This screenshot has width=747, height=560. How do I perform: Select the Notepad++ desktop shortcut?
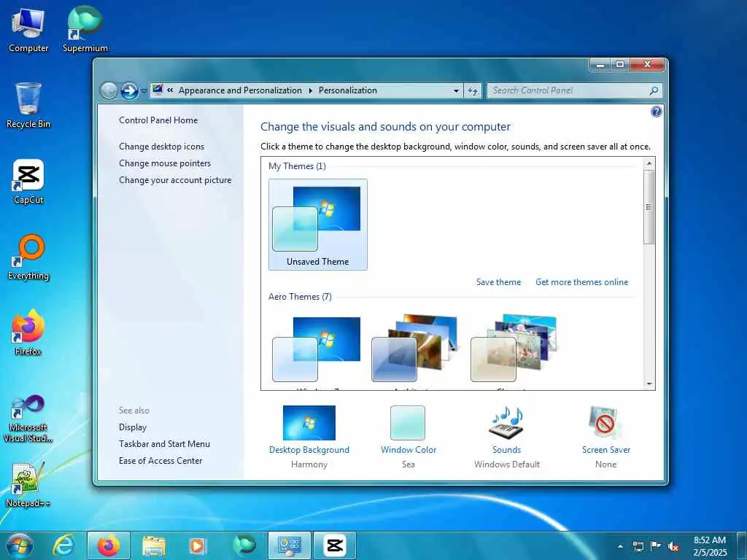28,485
